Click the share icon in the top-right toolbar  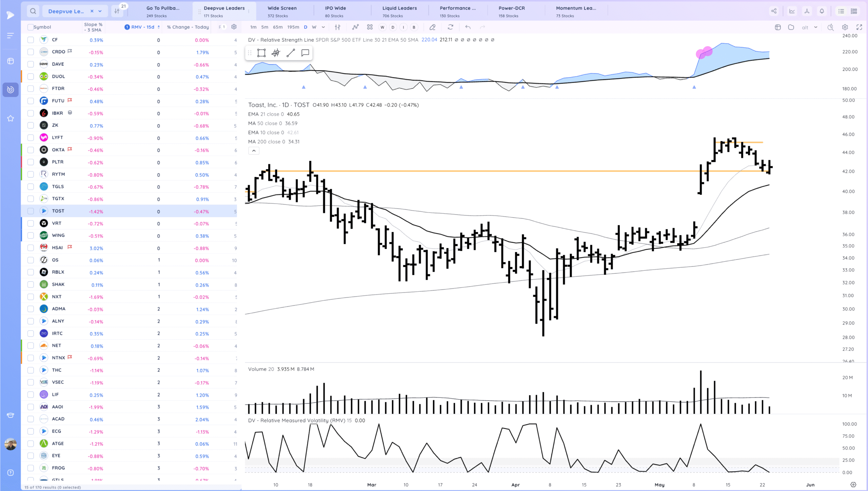pos(774,11)
